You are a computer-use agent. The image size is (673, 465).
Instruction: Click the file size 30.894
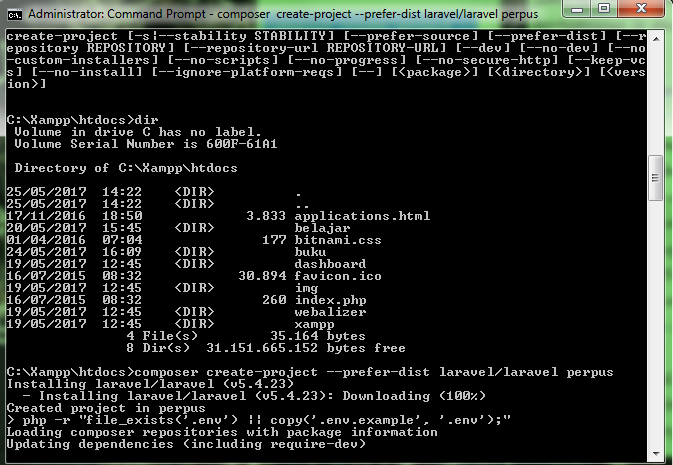tap(262, 276)
